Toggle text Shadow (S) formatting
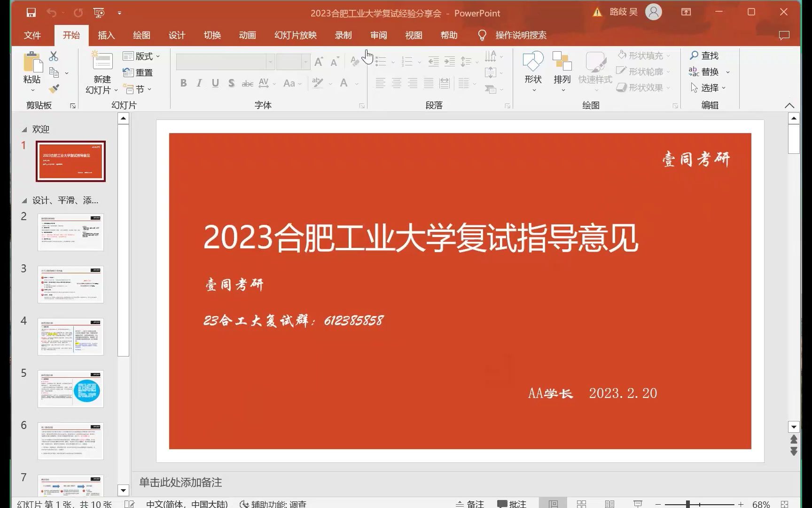Viewport: 812px width, 508px height. pyautogui.click(x=231, y=83)
